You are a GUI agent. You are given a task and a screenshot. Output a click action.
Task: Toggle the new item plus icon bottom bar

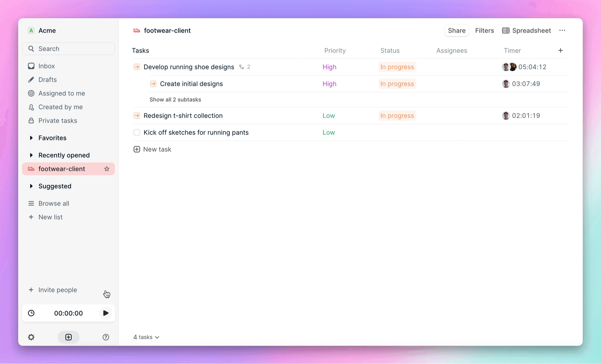pos(68,337)
